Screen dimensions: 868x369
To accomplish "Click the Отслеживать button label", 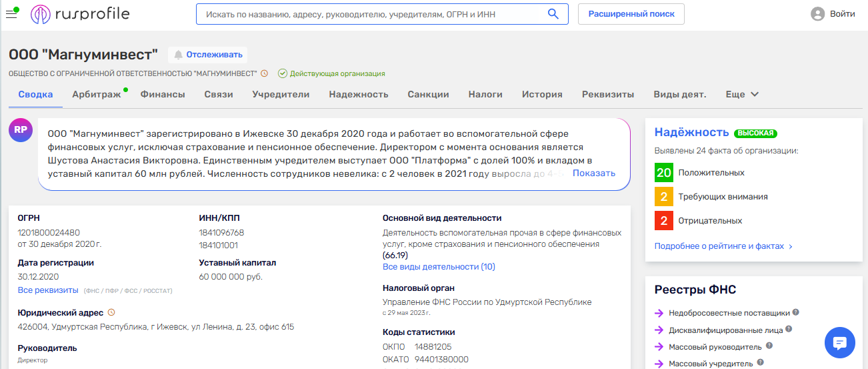I will (x=213, y=55).
